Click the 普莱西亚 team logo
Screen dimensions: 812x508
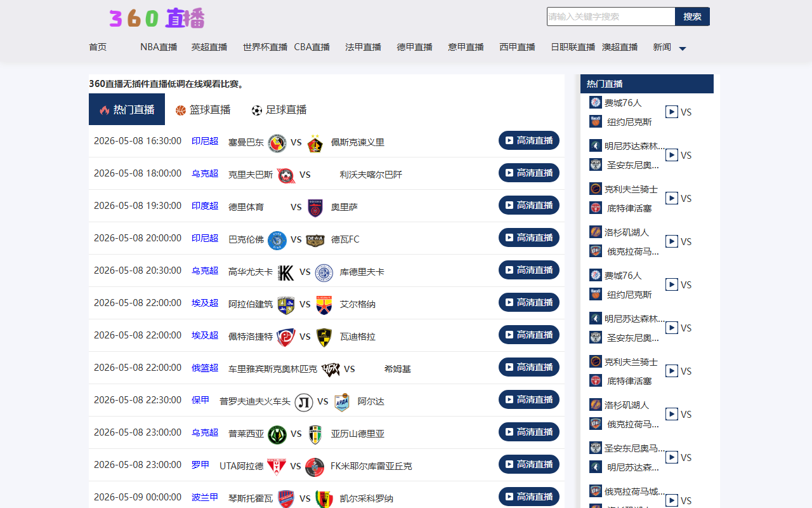277,435
